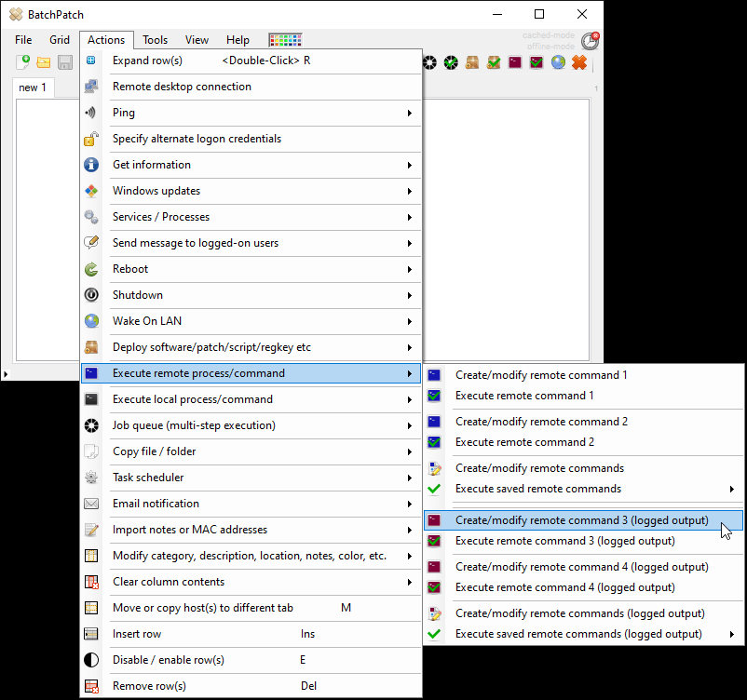
Task: Close the open Actions menu
Action: click(106, 40)
